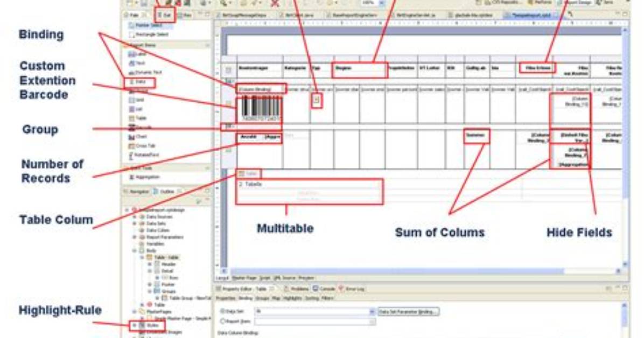The width and height of the screenshot is (644, 338).
Task: Choose the Report Item radio button
Action: 222,321
